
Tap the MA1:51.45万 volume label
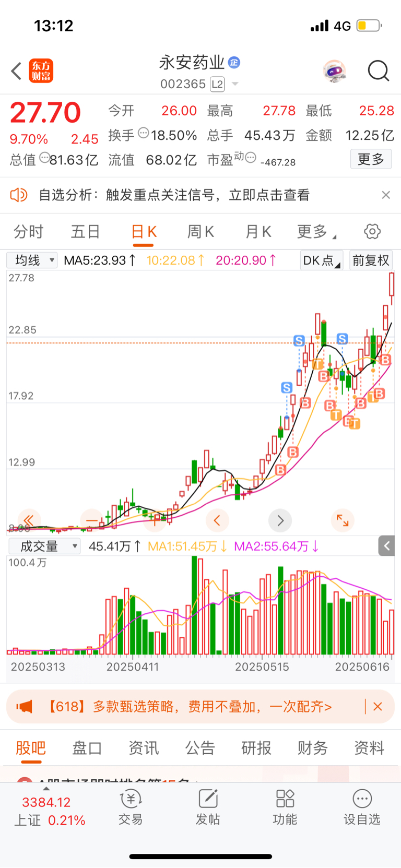(x=187, y=546)
